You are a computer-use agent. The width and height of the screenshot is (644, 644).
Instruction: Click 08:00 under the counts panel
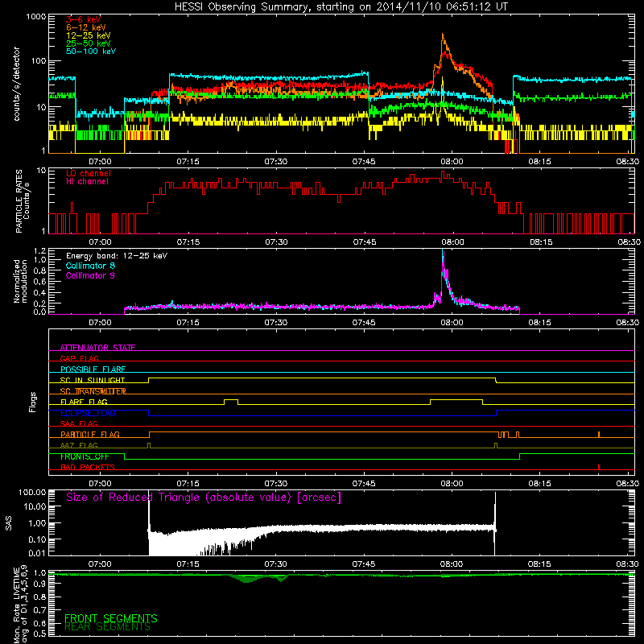coord(452,161)
